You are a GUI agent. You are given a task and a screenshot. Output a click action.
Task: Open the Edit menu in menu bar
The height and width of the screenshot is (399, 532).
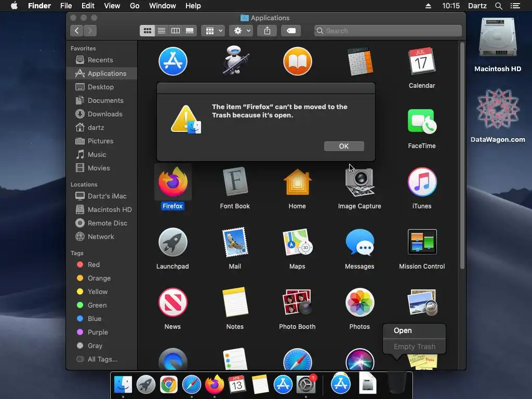[88, 6]
